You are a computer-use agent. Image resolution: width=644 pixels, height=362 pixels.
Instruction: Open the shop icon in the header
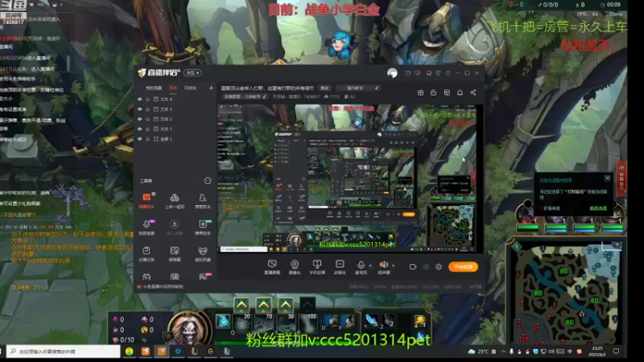click(x=447, y=93)
